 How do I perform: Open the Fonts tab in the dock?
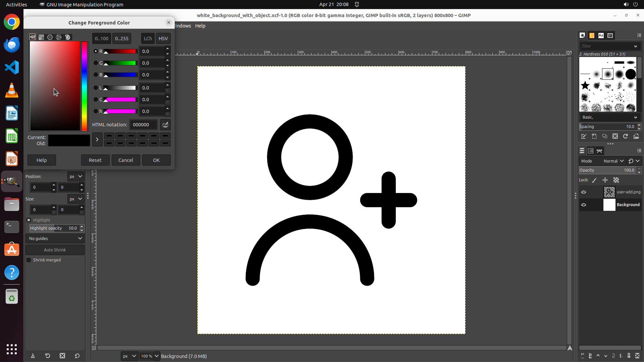point(601,35)
